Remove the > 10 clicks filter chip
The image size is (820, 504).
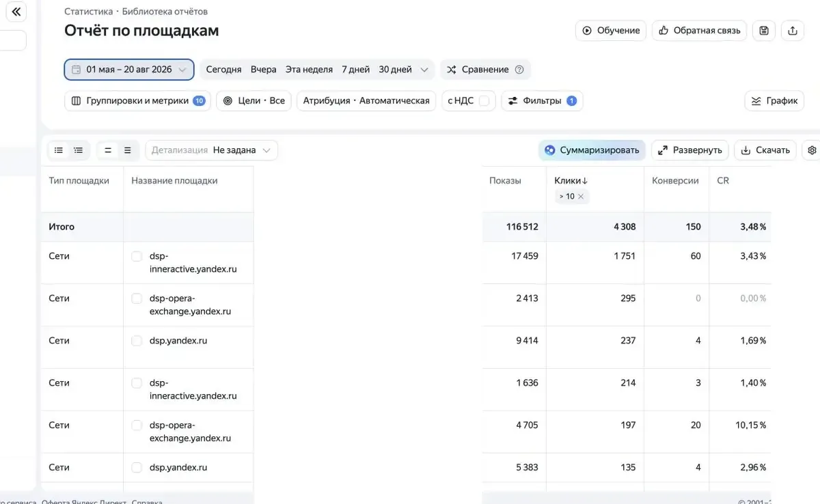pos(581,196)
